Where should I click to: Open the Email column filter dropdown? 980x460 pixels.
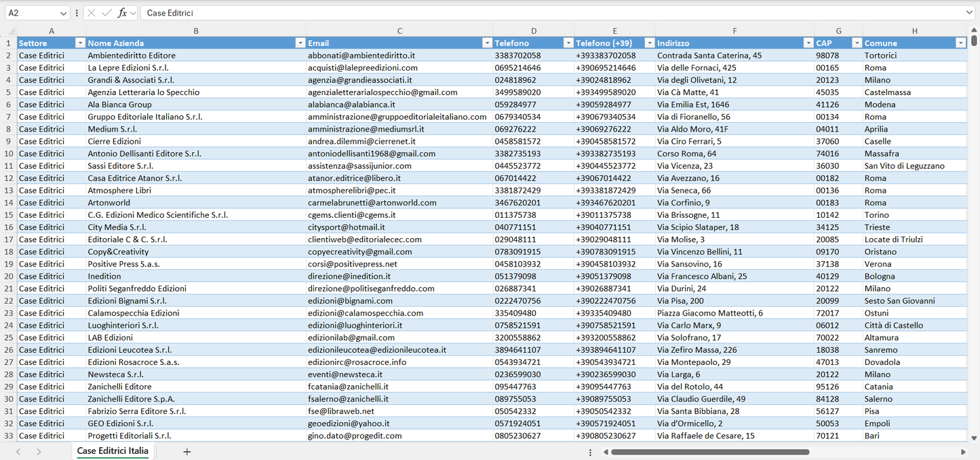click(x=487, y=43)
